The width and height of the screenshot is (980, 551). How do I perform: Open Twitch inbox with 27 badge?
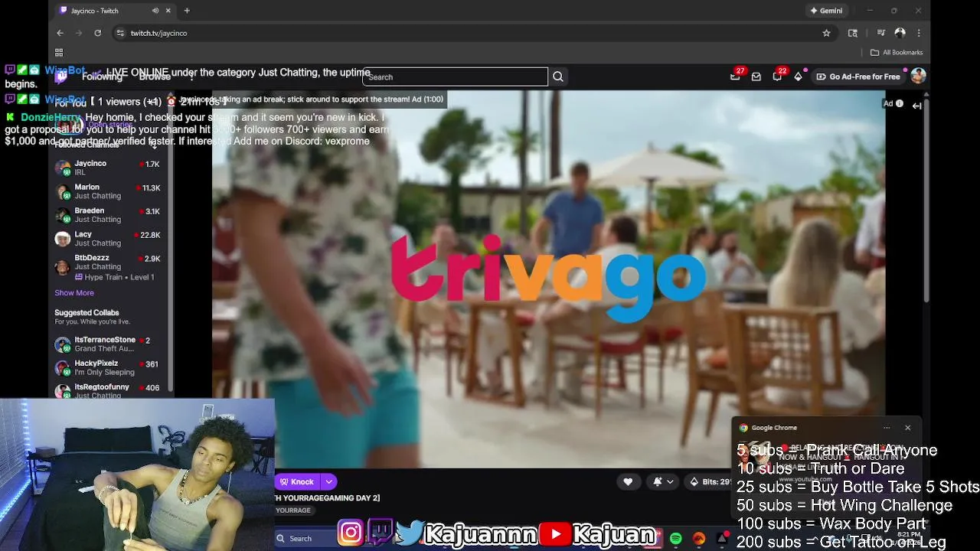736,76
